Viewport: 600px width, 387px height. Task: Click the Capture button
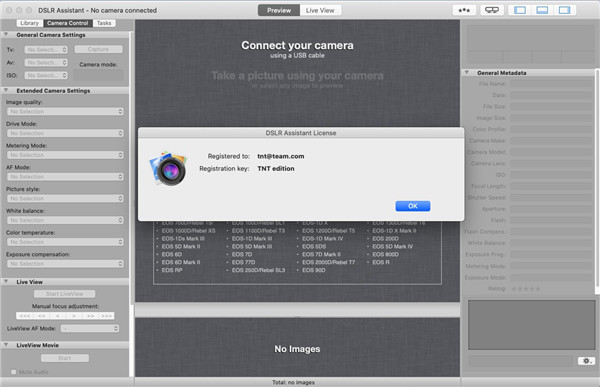(98, 49)
